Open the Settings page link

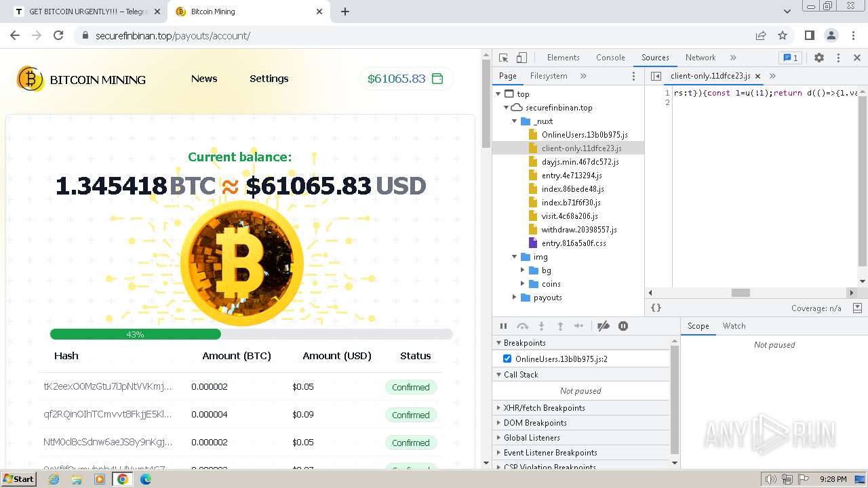[x=269, y=79]
